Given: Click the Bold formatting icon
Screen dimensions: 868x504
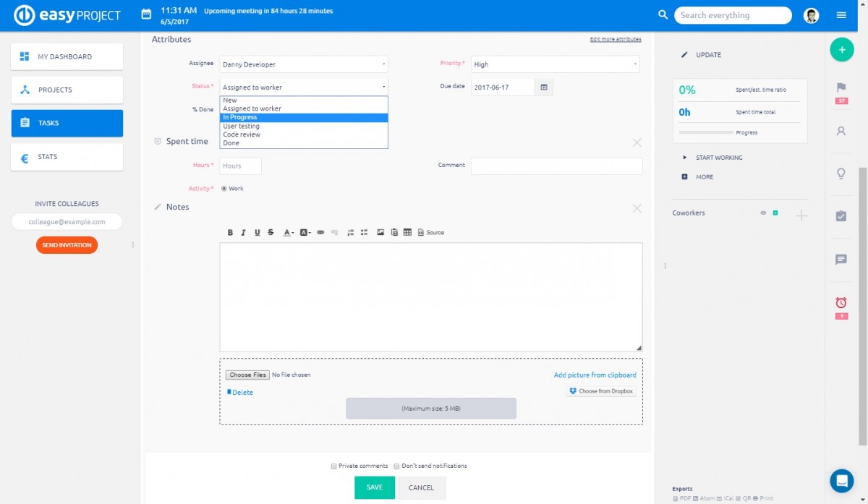Looking at the screenshot, I should [x=230, y=233].
